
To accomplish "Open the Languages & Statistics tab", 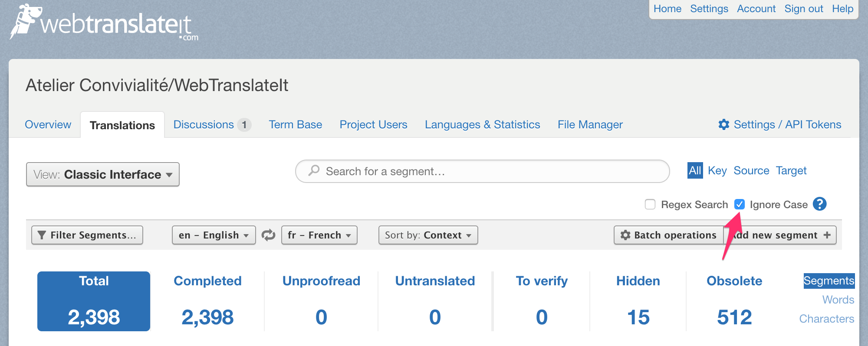I will 483,124.
